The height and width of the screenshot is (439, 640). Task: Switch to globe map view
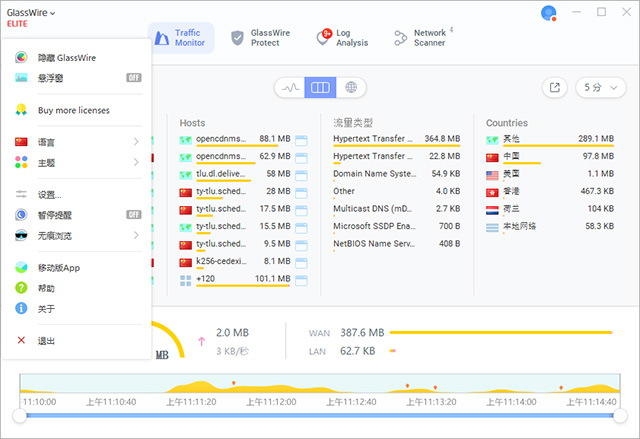click(350, 88)
